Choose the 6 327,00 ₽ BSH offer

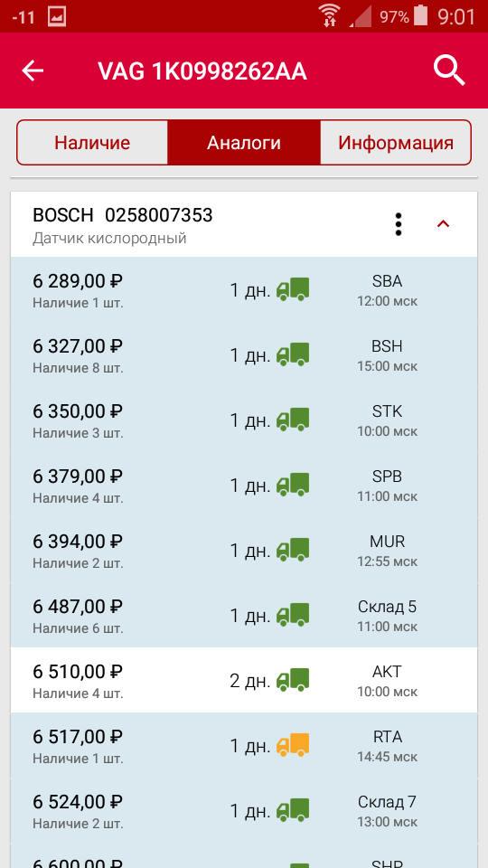coord(244,354)
